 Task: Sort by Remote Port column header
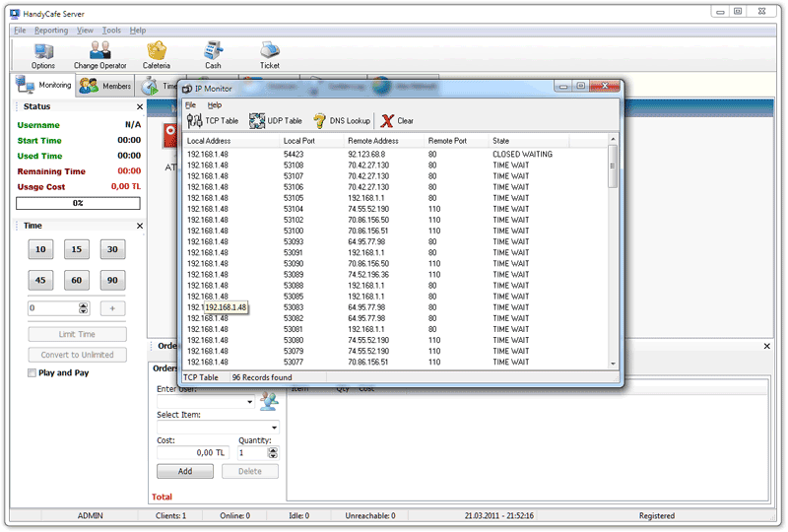point(456,141)
